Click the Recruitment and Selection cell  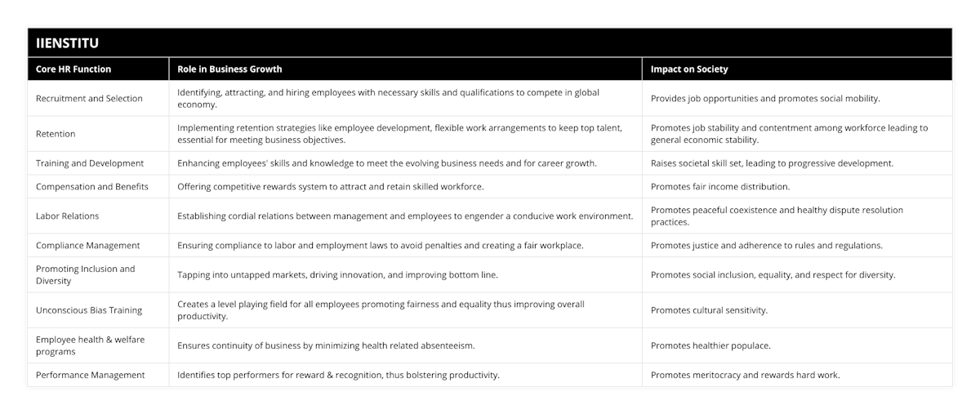tap(89, 99)
